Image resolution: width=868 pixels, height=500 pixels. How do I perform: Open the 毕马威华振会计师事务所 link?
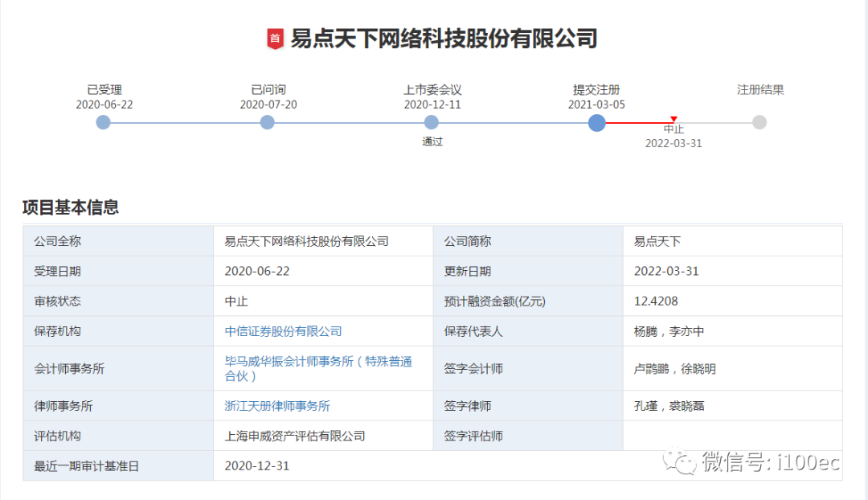(318, 369)
